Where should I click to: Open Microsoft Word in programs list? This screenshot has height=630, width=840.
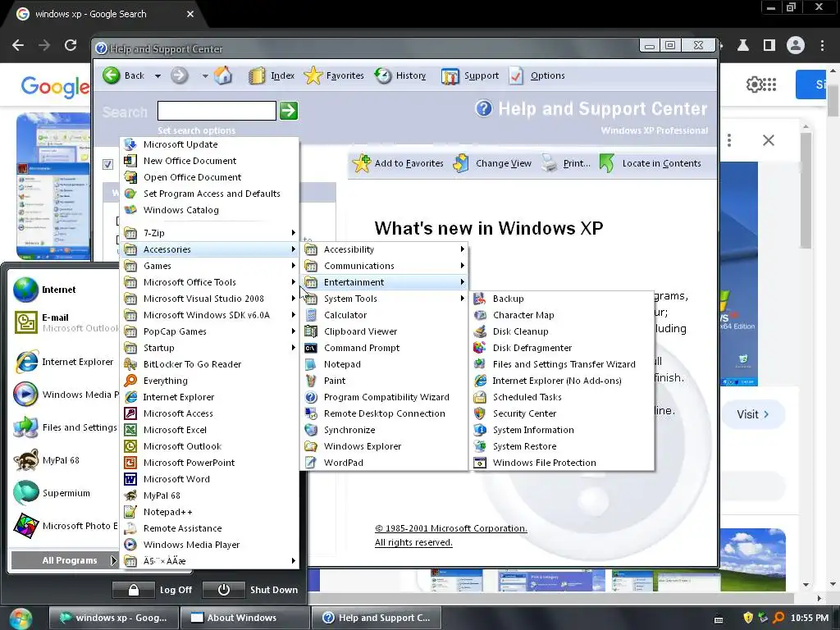pos(209,479)
